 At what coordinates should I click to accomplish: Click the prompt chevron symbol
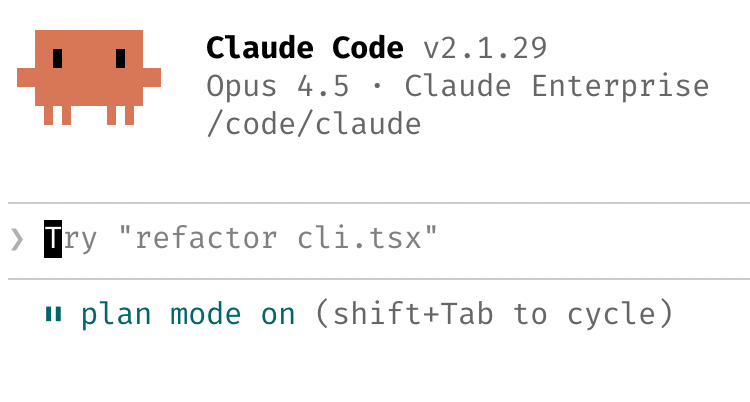[x=17, y=240]
